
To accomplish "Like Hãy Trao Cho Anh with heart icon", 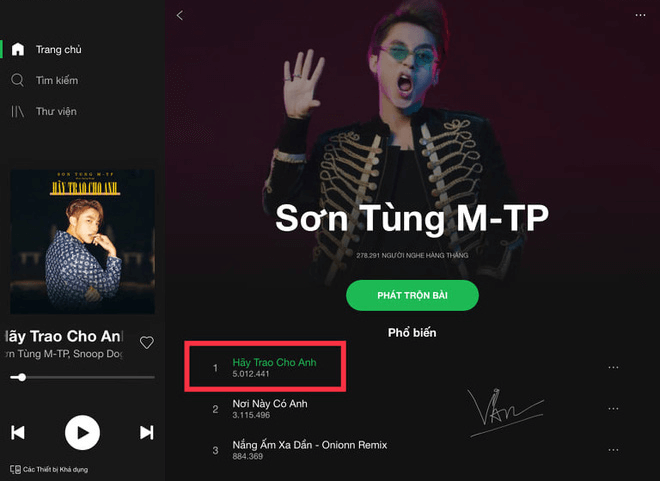I will point(147,343).
